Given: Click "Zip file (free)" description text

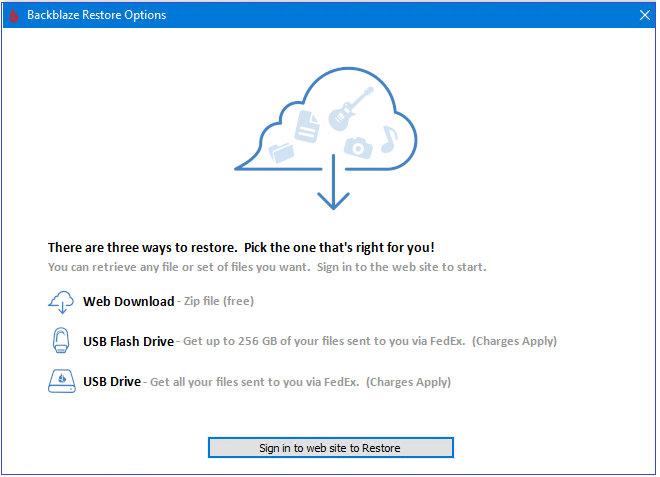Looking at the screenshot, I should point(219,301).
